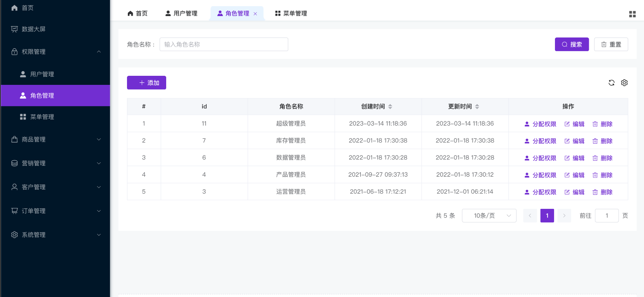
Task: Assign permissions for 产品管理员
Action: tap(540, 175)
